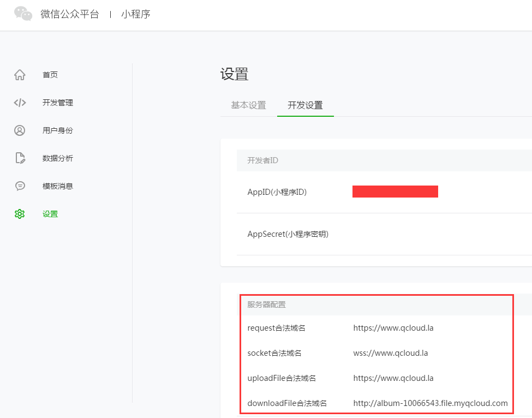Open 首页 in the sidebar menu

[x=50, y=75]
